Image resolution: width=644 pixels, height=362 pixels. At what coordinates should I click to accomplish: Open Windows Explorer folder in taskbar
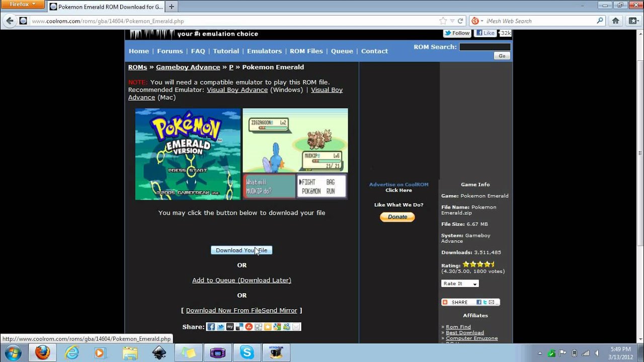tap(129, 353)
